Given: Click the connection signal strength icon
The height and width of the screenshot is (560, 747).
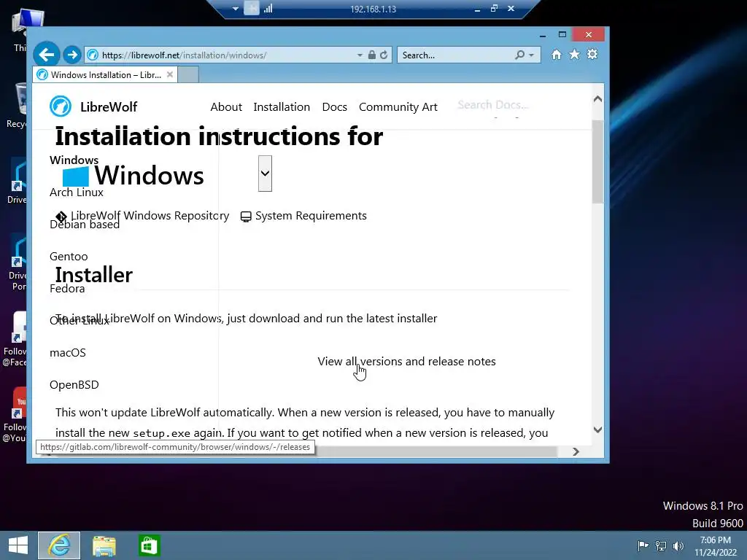Looking at the screenshot, I should tap(268, 8).
